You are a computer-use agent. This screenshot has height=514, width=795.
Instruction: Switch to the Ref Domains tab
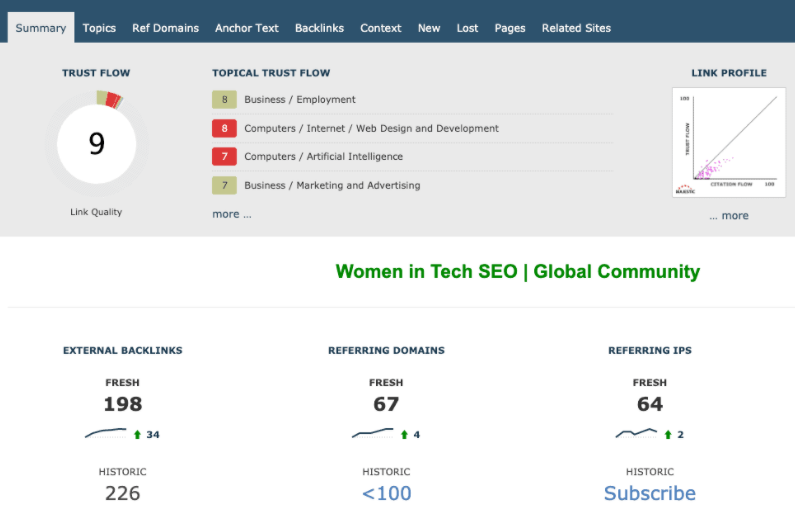click(165, 28)
